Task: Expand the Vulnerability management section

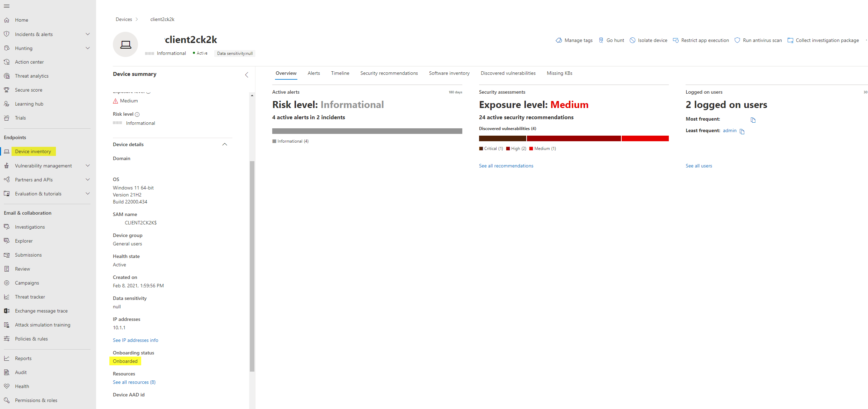Action: click(x=88, y=166)
